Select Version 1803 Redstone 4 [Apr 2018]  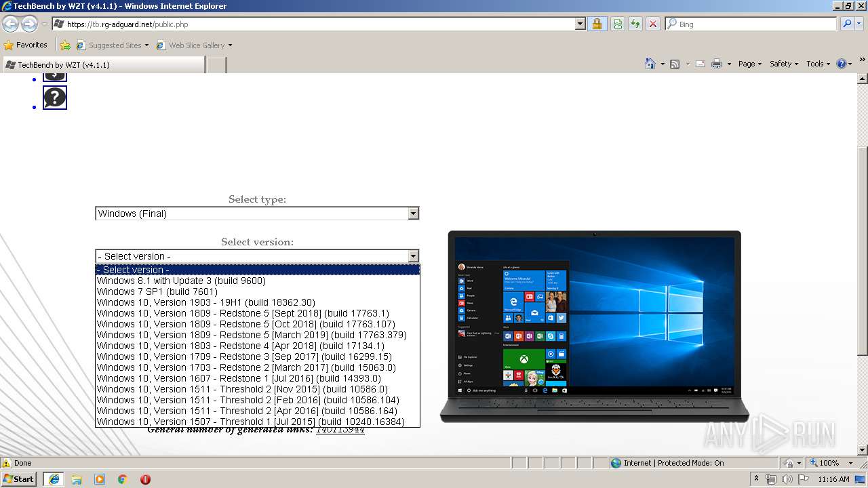click(258, 346)
